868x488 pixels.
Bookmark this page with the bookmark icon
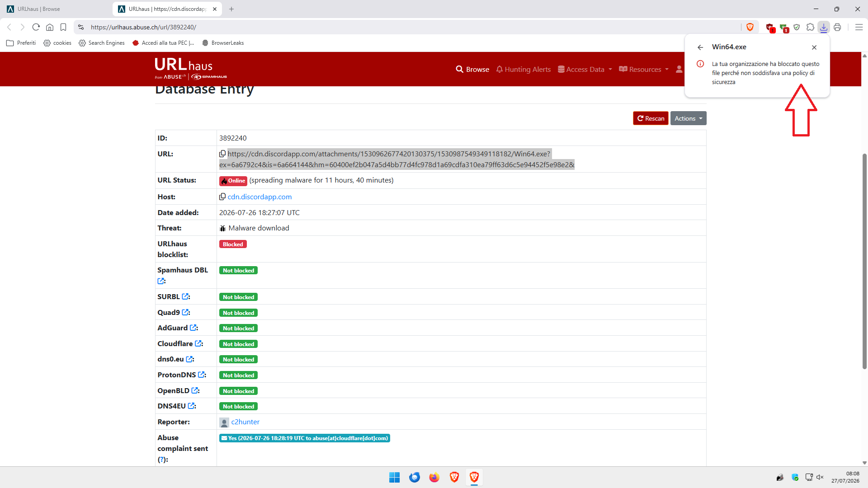63,27
